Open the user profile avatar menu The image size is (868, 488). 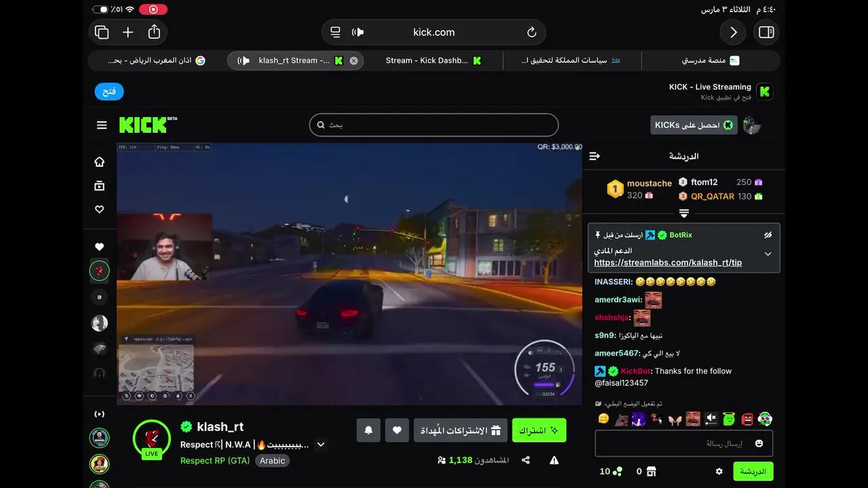tap(751, 125)
